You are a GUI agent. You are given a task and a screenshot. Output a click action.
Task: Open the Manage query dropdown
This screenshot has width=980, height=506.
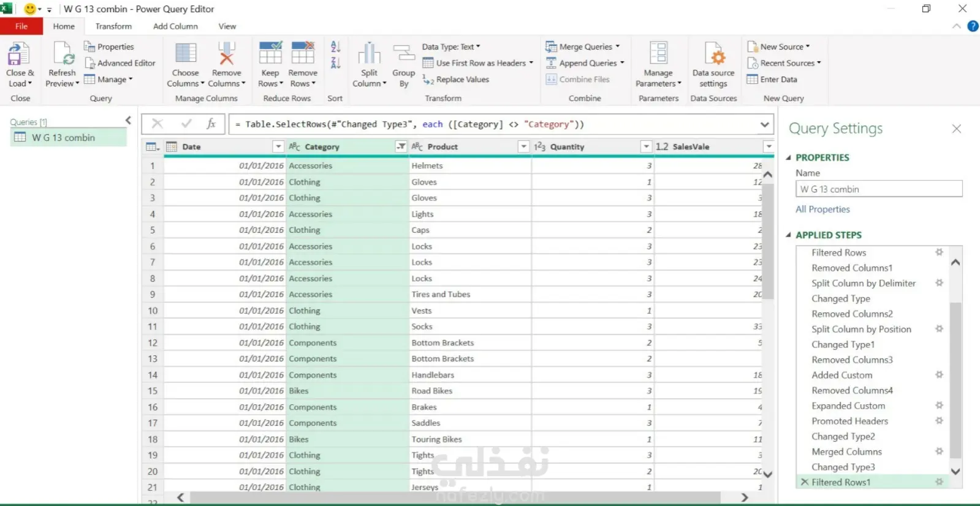(x=108, y=80)
